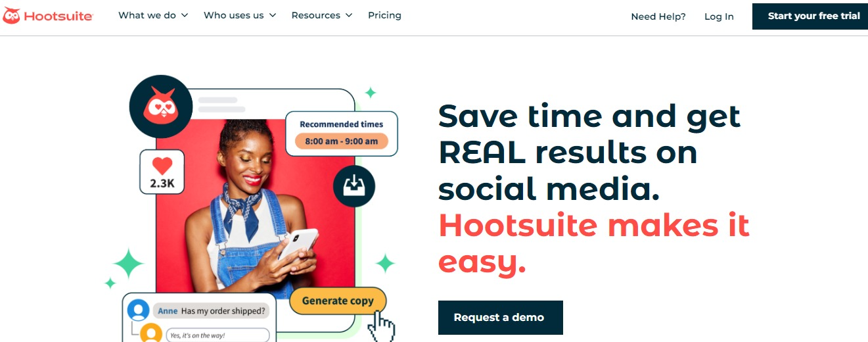The width and height of the screenshot is (868, 342).
Task: Expand the Resources chevron
Action: click(349, 15)
